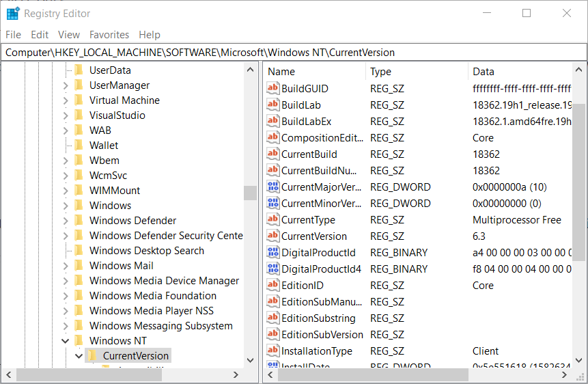Select the CurrentMinorVer DWORD value icon
This screenshot has height=384, width=588.
(272, 203)
